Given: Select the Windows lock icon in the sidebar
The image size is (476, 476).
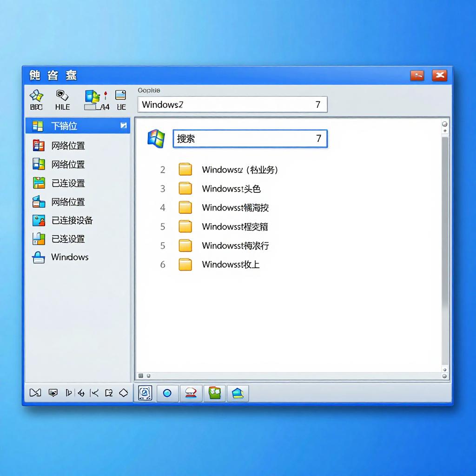Looking at the screenshot, I should [x=39, y=257].
